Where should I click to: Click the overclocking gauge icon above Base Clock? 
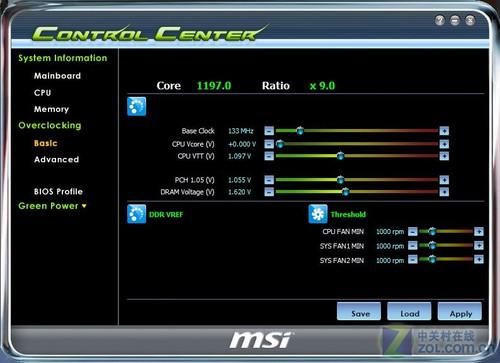click(136, 106)
